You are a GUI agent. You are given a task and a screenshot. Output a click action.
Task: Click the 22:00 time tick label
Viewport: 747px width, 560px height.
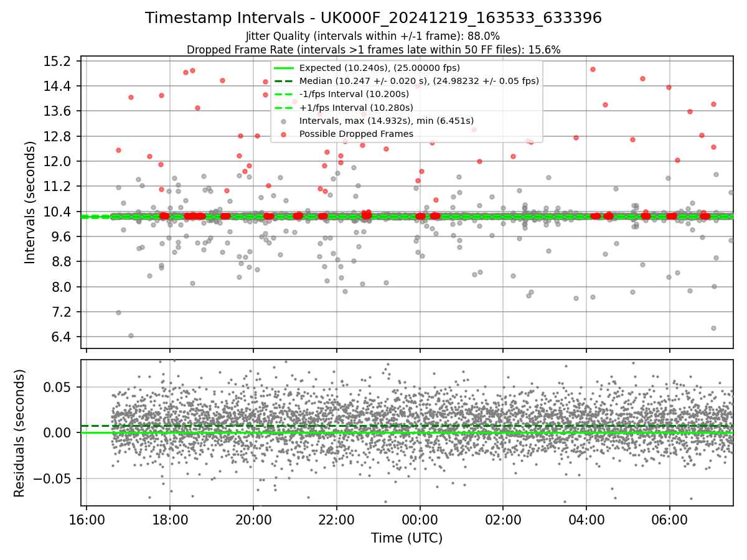pyautogui.click(x=337, y=520)
